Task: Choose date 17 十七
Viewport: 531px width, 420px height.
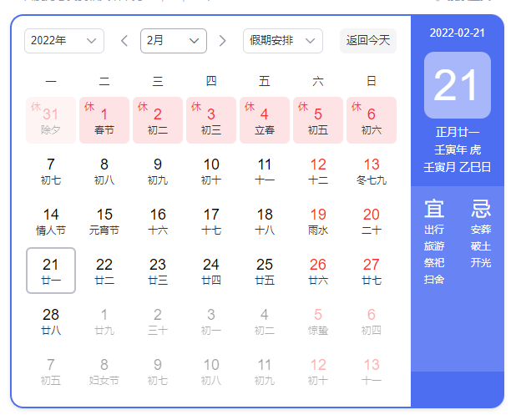Action: [x=211, y=220]
